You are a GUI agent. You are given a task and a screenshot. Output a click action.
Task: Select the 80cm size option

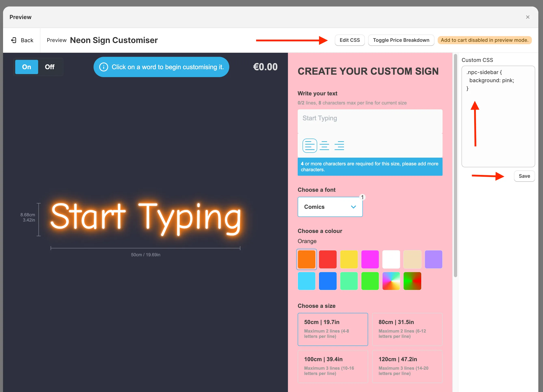point(407,329)
